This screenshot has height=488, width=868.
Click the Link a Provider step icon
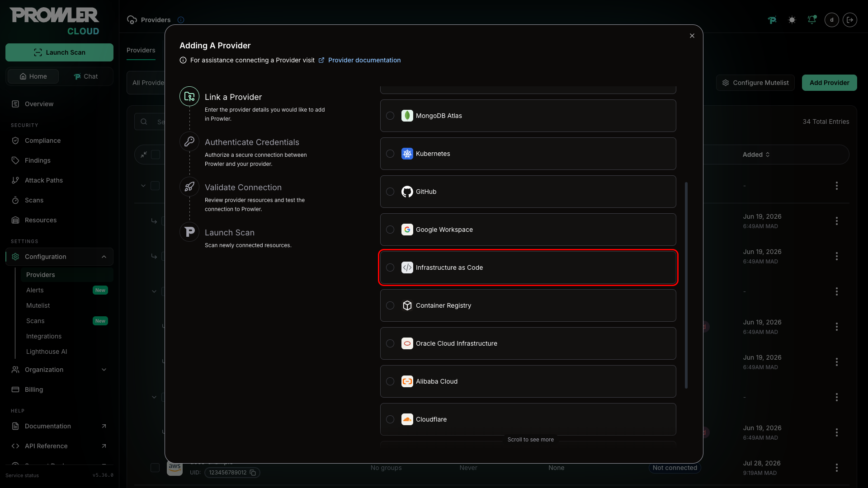(189, 96)
